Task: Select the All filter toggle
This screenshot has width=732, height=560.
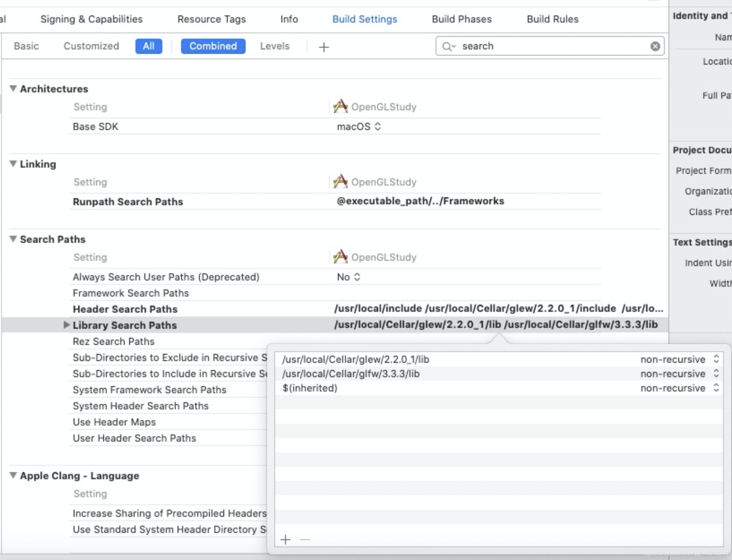Action: click(x=148, y=46)
